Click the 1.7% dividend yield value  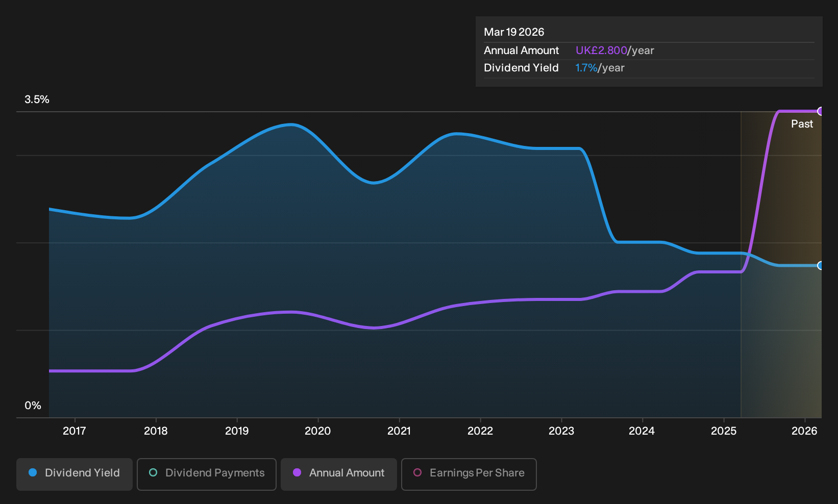586,68
